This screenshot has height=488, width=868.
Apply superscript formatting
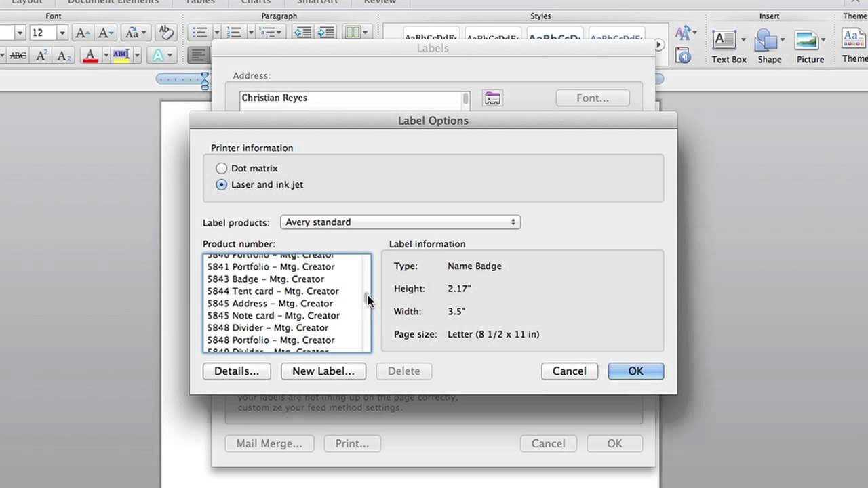41,56
